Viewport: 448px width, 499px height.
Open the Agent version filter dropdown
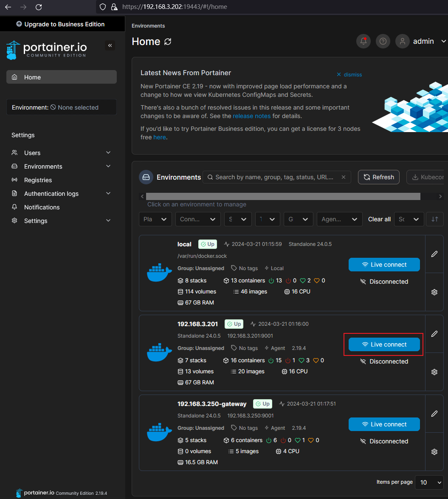pos(339,219)
